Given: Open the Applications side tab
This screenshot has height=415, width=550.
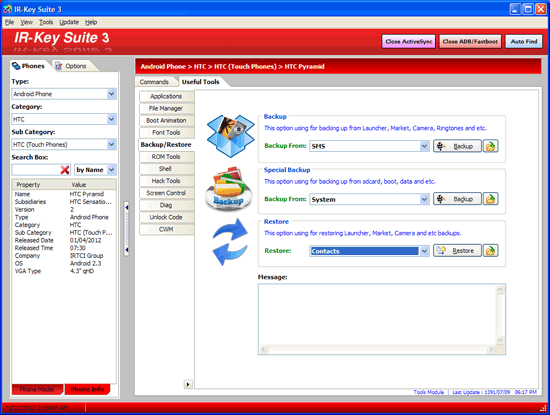Looking at the screenshot, I should coord(166,96).
